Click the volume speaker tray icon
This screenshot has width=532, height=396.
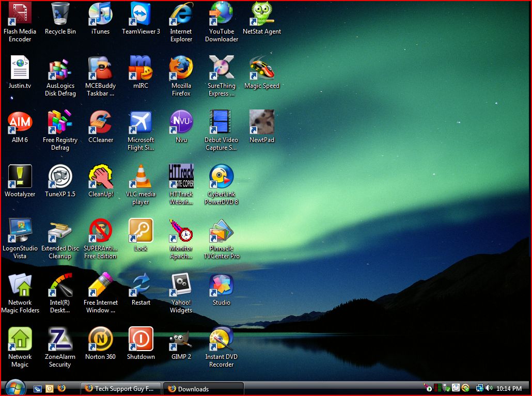click(489, 388)
